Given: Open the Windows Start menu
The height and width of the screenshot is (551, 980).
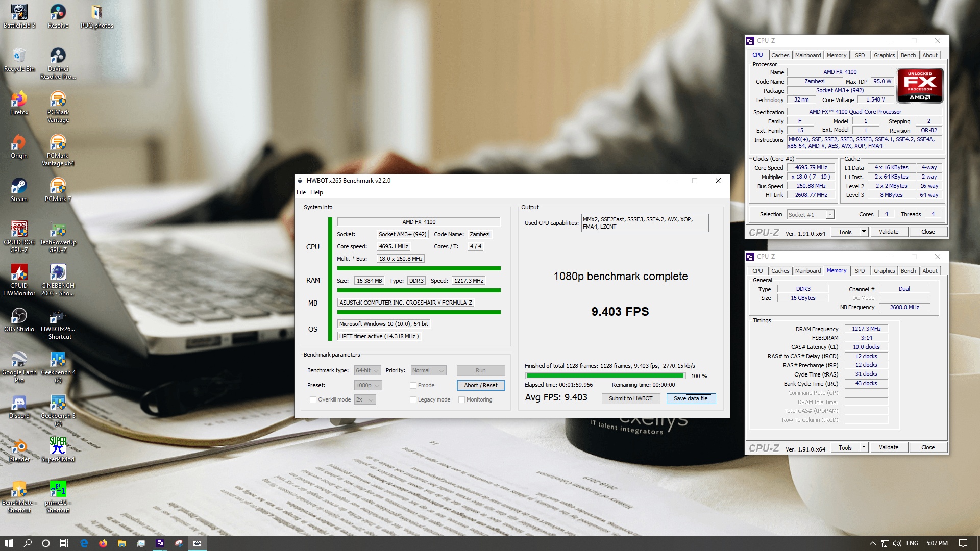Looking at the screenshot, I should coord(9,543).
